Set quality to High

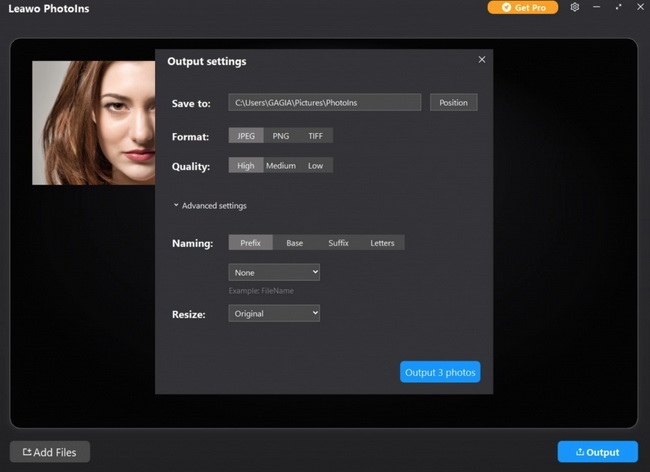(246, 166)
